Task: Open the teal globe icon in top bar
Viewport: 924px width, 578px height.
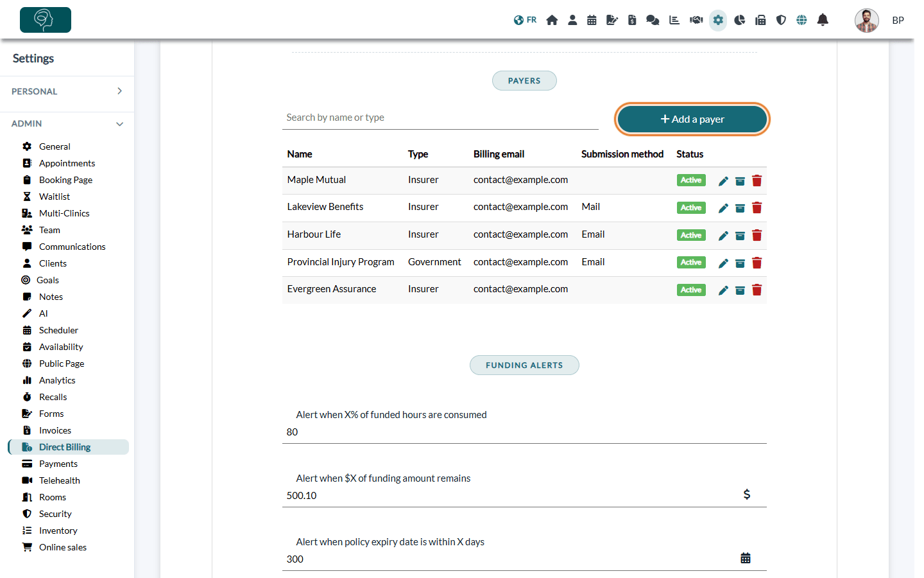Action: [801, 20]
